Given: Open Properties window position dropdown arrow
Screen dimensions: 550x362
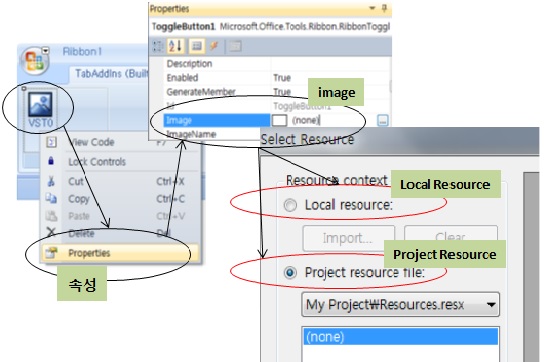Looking at the screenshot, I should click(x=372, y=8).
